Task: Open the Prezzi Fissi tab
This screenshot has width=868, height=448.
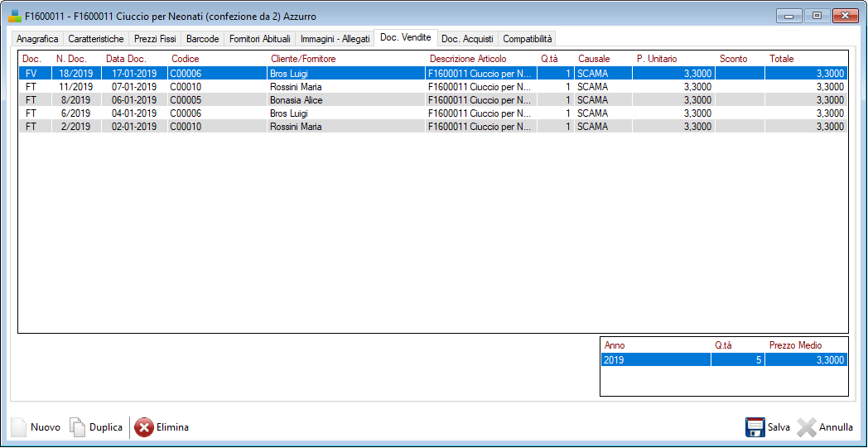Action: point(155,39)
